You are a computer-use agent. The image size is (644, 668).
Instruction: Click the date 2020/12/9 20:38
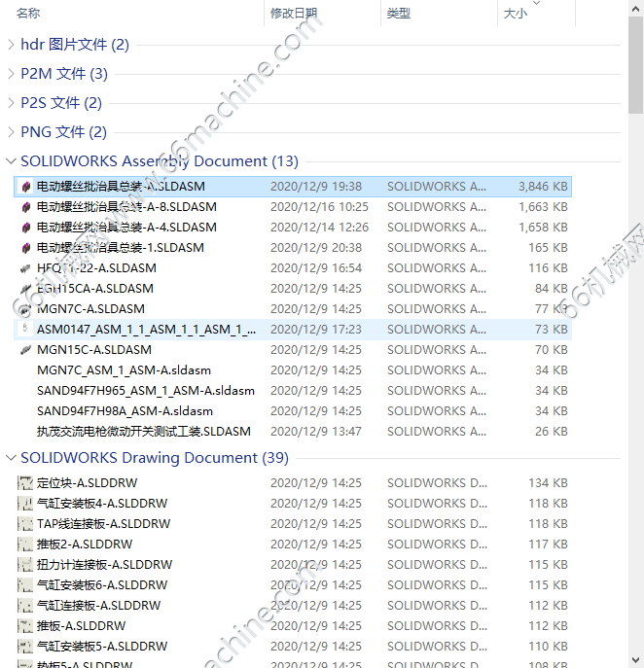[x=316, y=248]
